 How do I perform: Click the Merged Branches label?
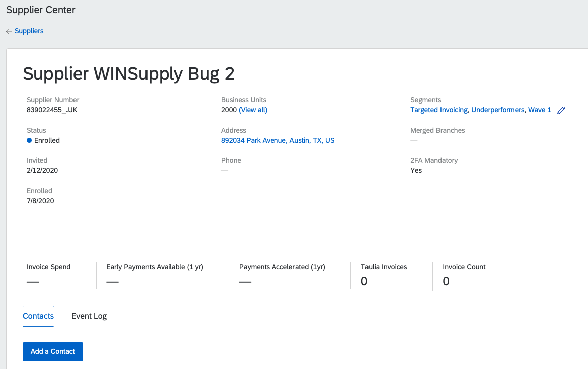437,130
